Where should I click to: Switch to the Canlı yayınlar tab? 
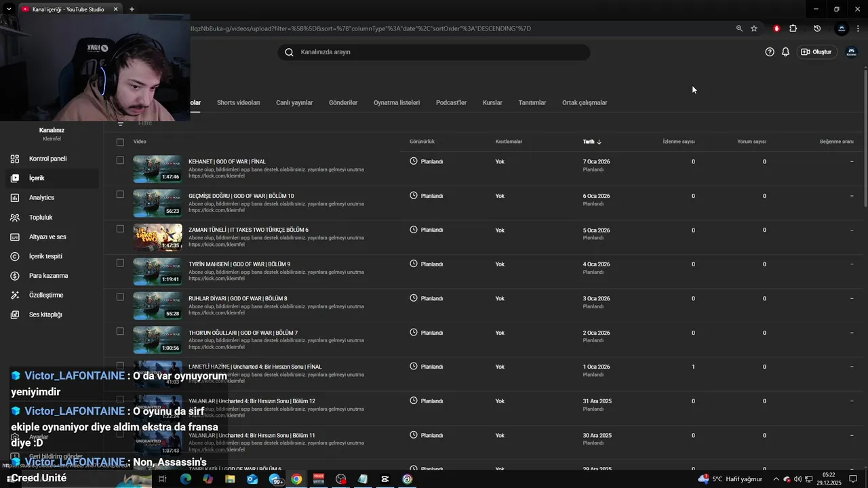point(294,103)
